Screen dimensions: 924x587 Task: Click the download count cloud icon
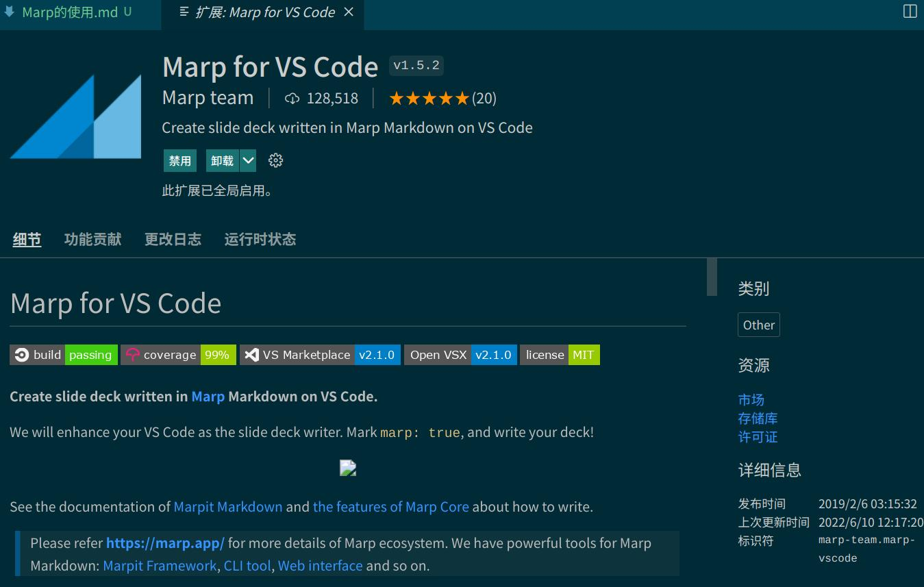click(x=292, y=99)
